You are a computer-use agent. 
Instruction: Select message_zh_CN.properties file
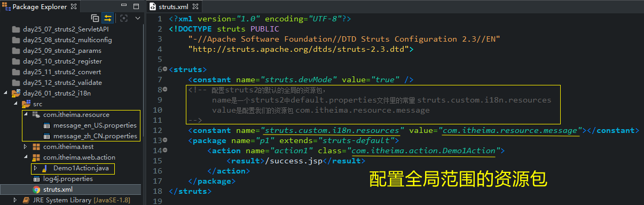pos(95,136)
